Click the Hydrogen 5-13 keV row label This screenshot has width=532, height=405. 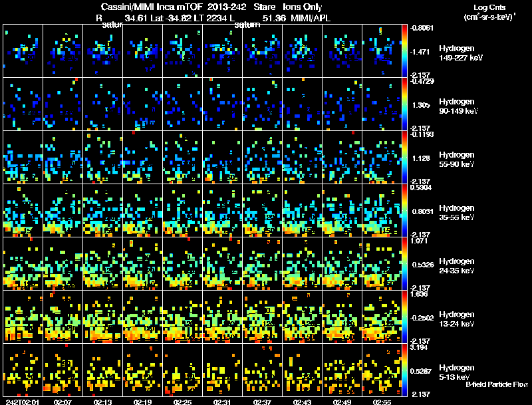[457, 372]
